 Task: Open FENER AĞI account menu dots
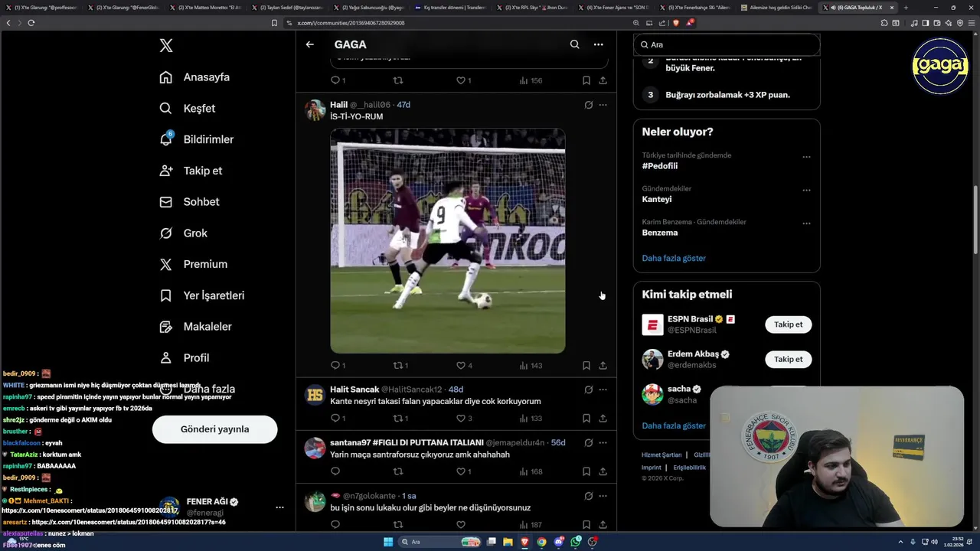coord(279,507)
